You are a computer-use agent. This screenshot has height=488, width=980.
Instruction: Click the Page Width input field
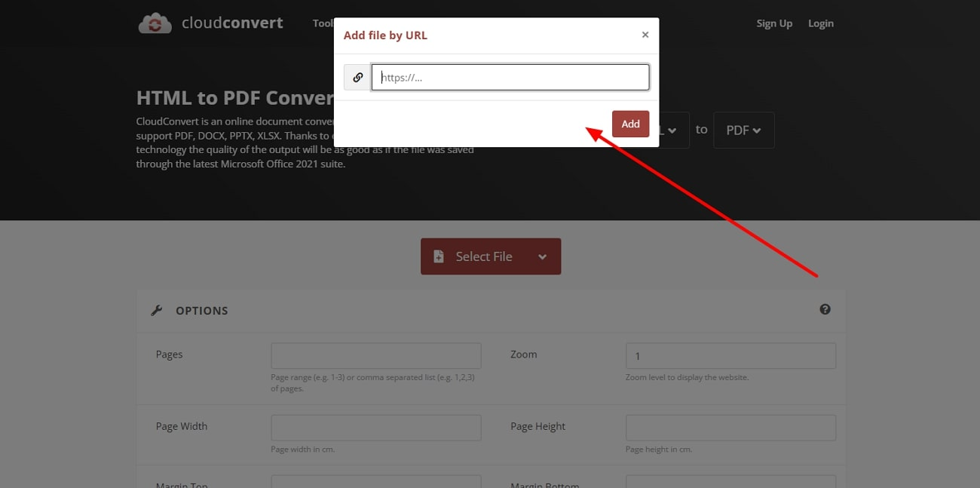(x=376, y=428)
